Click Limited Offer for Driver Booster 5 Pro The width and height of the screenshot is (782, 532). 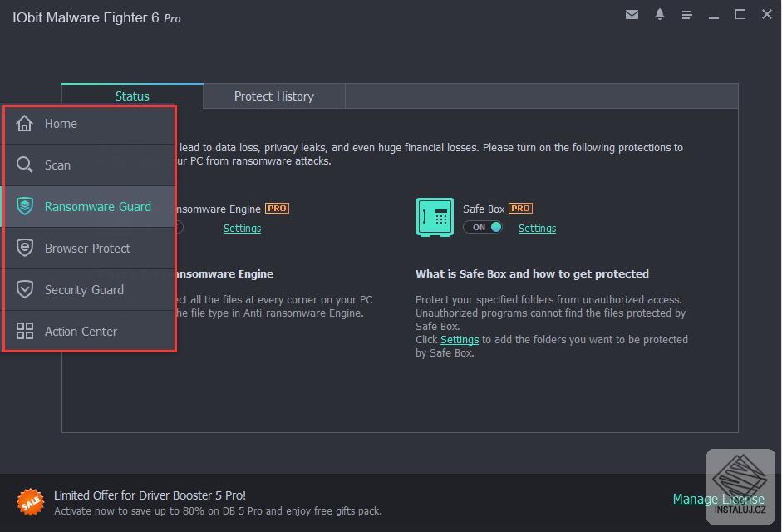(x=150, y=495)
